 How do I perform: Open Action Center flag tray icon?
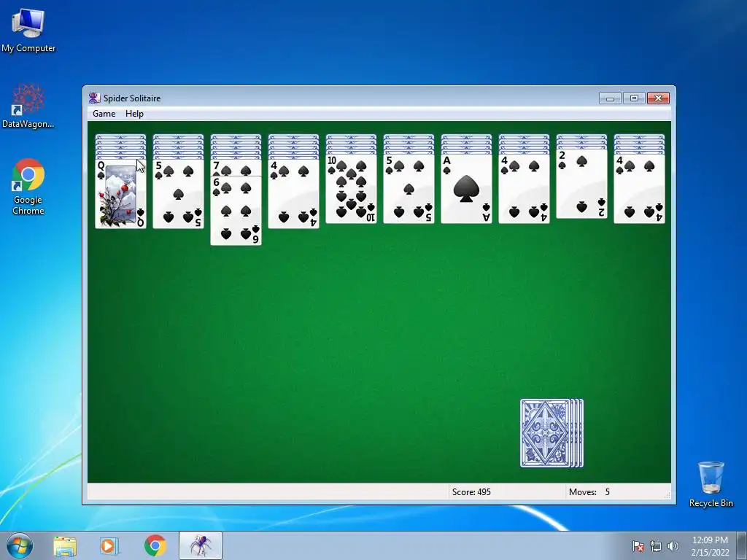[638, 546]
